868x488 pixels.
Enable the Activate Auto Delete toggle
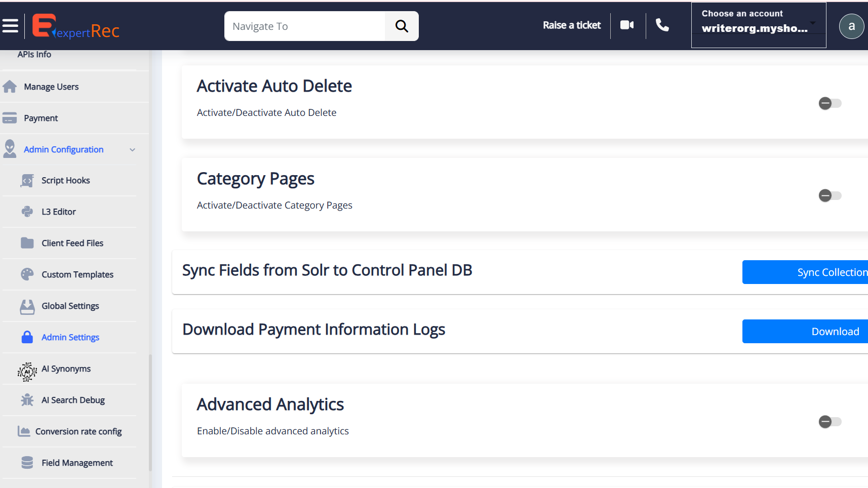[830, 103]
